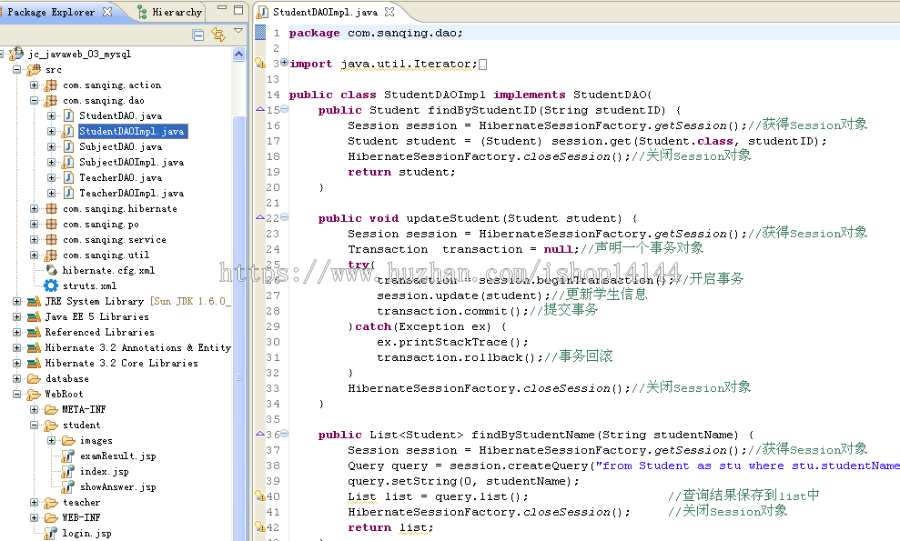900x541 pixels.
Task: Click Hibernate 3.2 Core Libraries icon
Action: [x=34, y=363]
